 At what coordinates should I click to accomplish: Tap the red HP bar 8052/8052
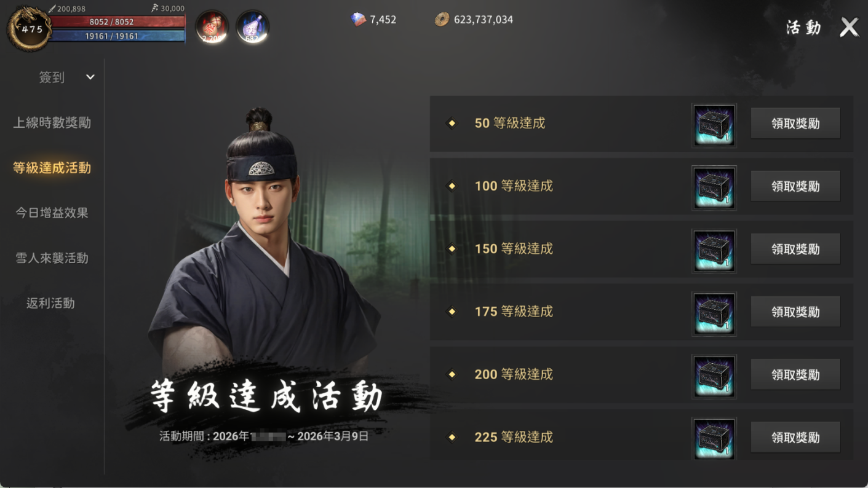(x=117, y=22)
